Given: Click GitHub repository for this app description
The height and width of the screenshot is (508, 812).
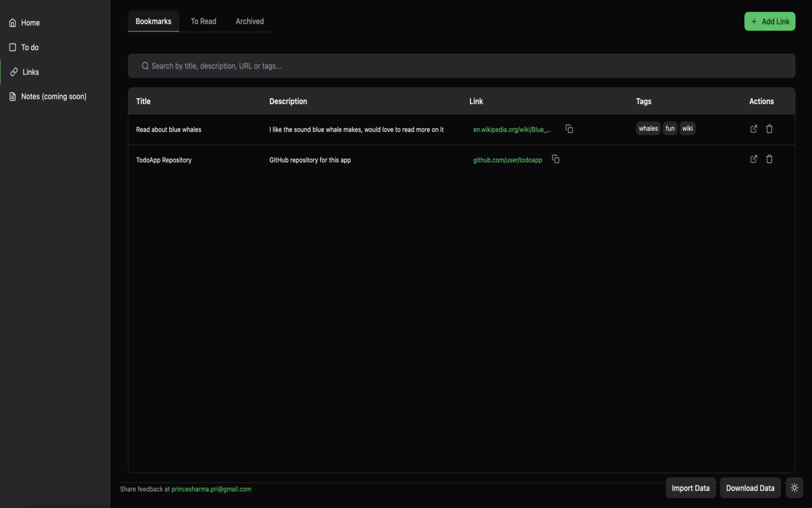Looking at the screenshot, I should (x=310, y=160).
